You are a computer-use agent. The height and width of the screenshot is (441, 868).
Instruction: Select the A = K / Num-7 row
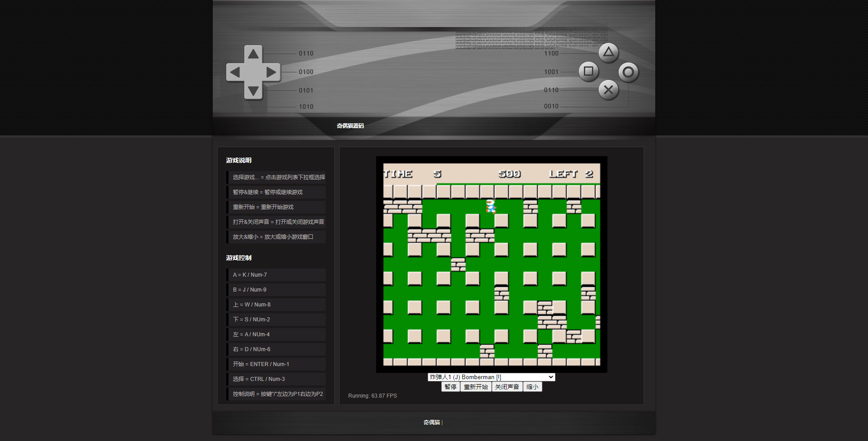(x=276, y=275)
